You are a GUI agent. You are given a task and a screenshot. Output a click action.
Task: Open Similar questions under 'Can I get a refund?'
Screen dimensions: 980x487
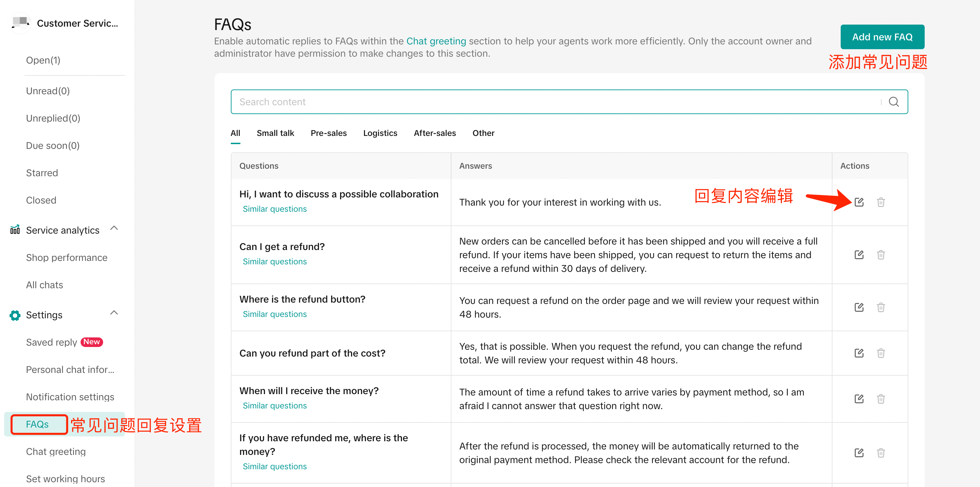274,261
